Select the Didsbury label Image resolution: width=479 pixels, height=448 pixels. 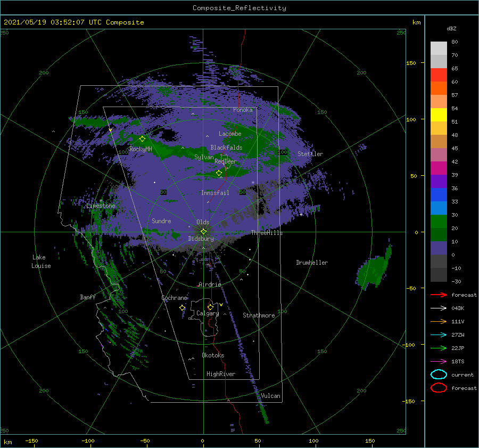pyautogui.click(x=201, y=239)
